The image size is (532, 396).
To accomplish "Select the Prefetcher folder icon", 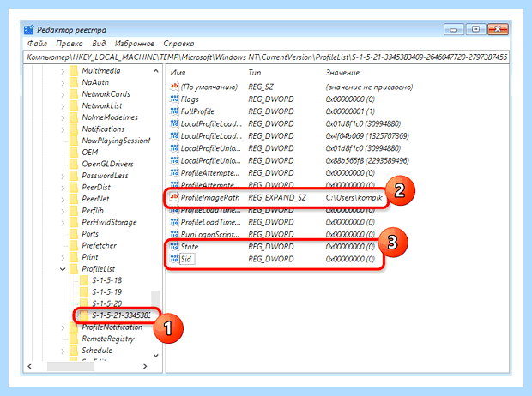I will (74, 245).
